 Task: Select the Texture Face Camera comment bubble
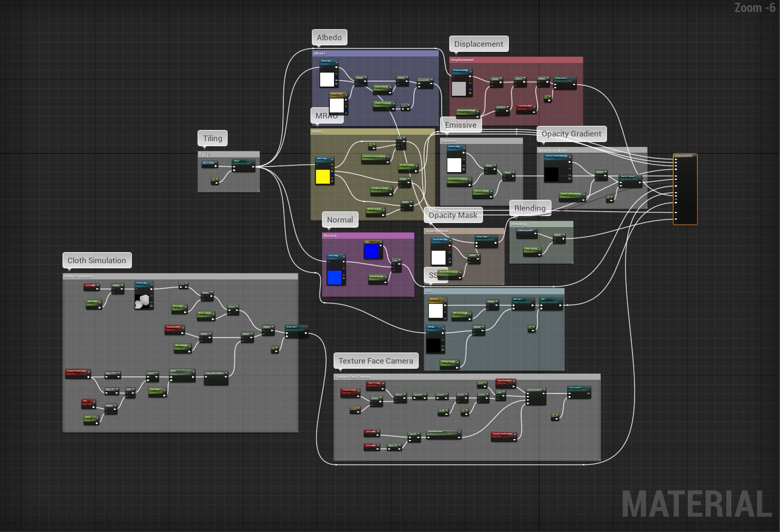[376, 361]
